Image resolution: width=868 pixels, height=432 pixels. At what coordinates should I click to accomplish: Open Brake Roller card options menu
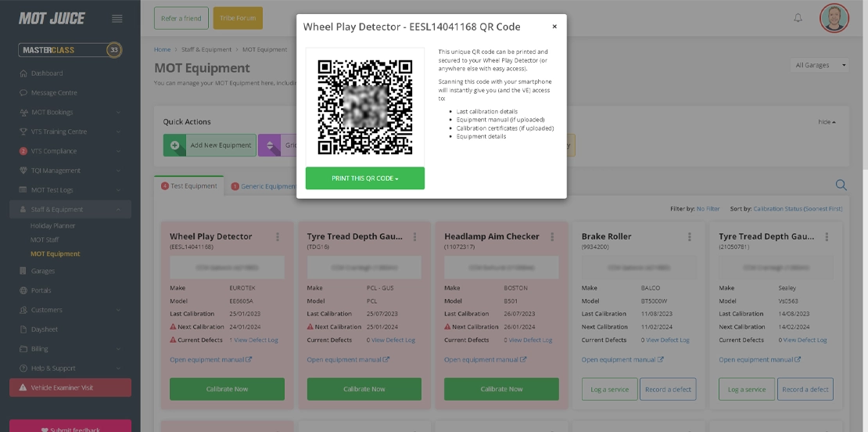(x=689, y=236)
